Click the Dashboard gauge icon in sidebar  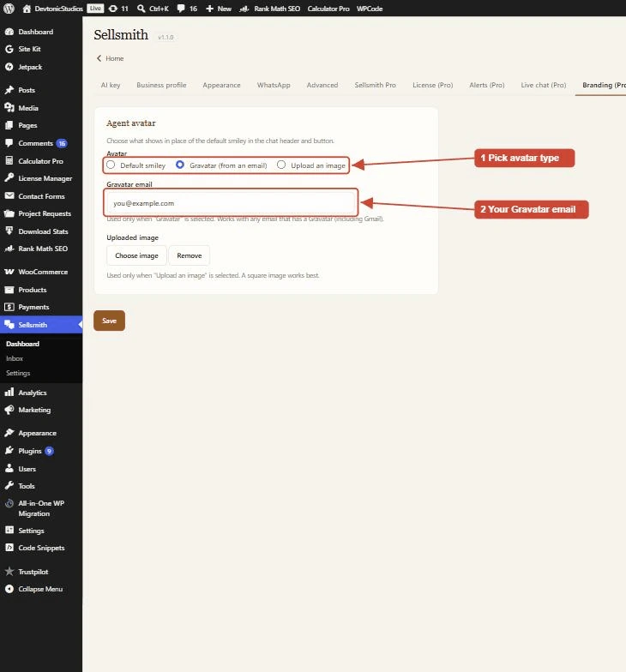tap(9, 32)
